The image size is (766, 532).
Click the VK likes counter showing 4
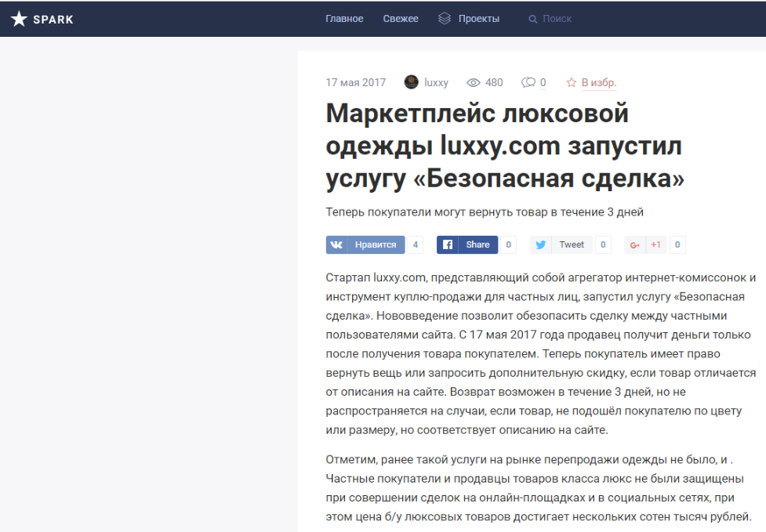(x=415, y=244)
